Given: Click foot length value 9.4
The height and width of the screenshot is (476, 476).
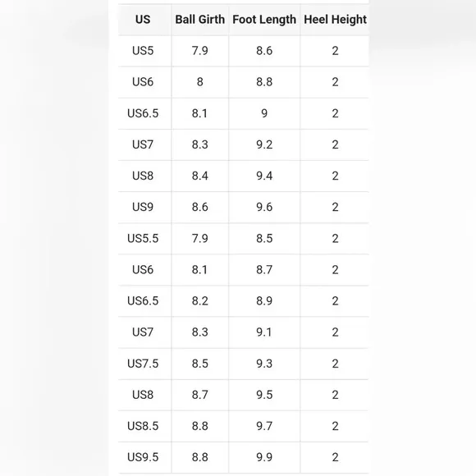Looking at the screenshot, I should [x=264, y=176].
